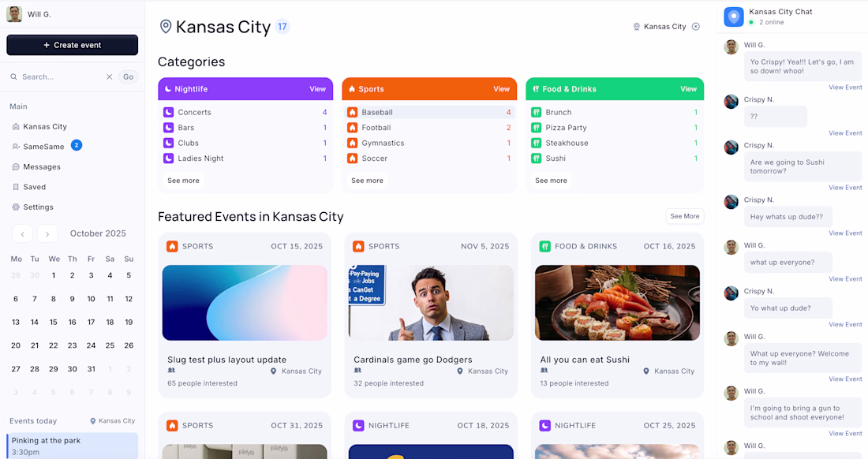Viewport: 868px width, 459px height.
Task: Open the Concerts subcategory
Action: click(x=245, y=112)
